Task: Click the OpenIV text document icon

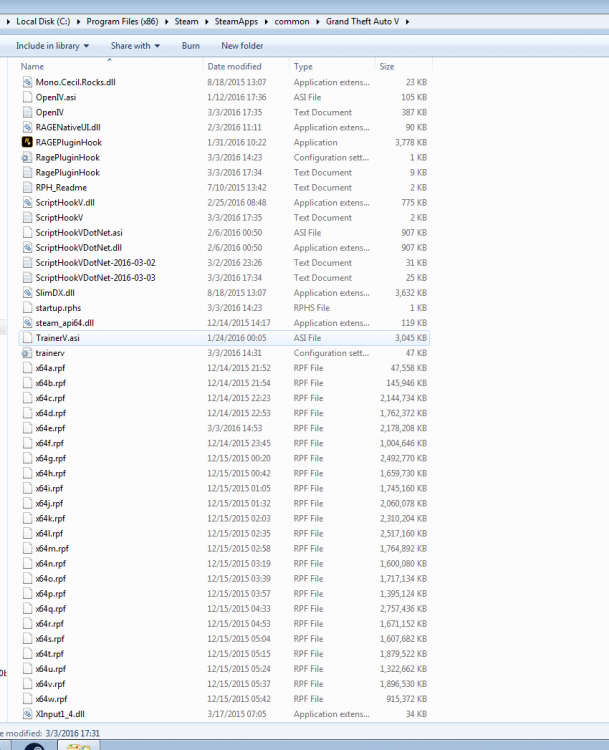Action: tap(27, 112)
